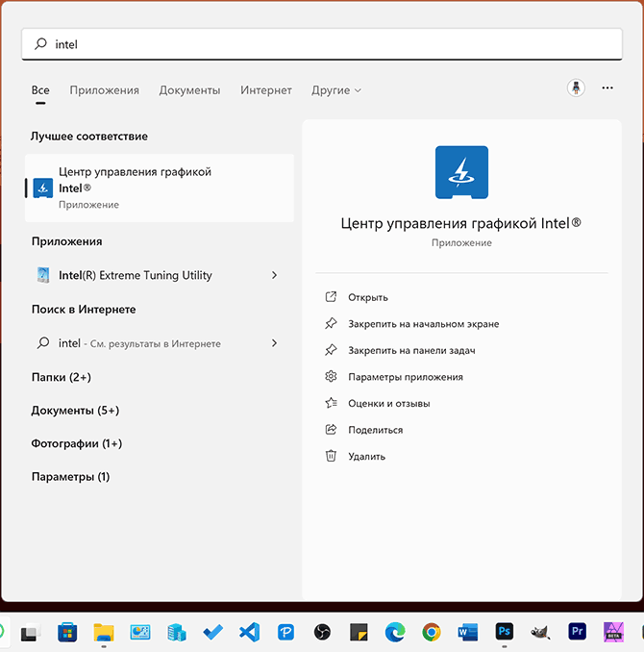Open the Affinity Photo Beta taskbar icon

tap(613, 633)
